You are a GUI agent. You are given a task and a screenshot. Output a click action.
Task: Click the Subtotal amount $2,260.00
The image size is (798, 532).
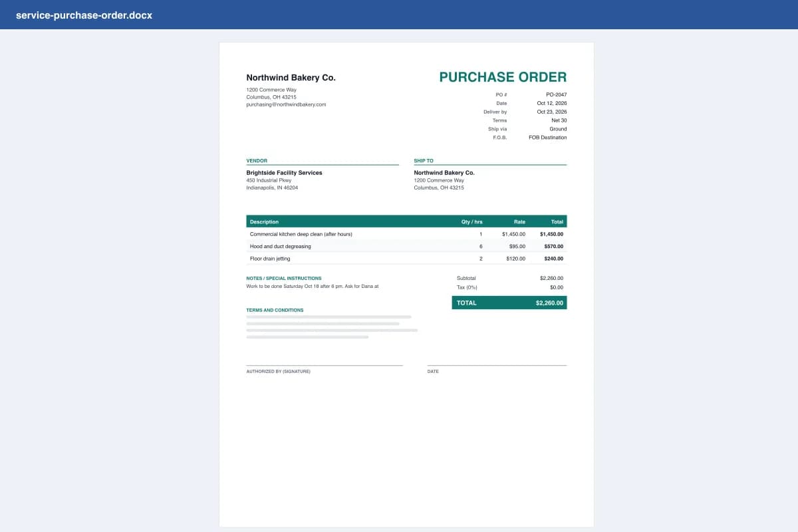pos(551,278)
